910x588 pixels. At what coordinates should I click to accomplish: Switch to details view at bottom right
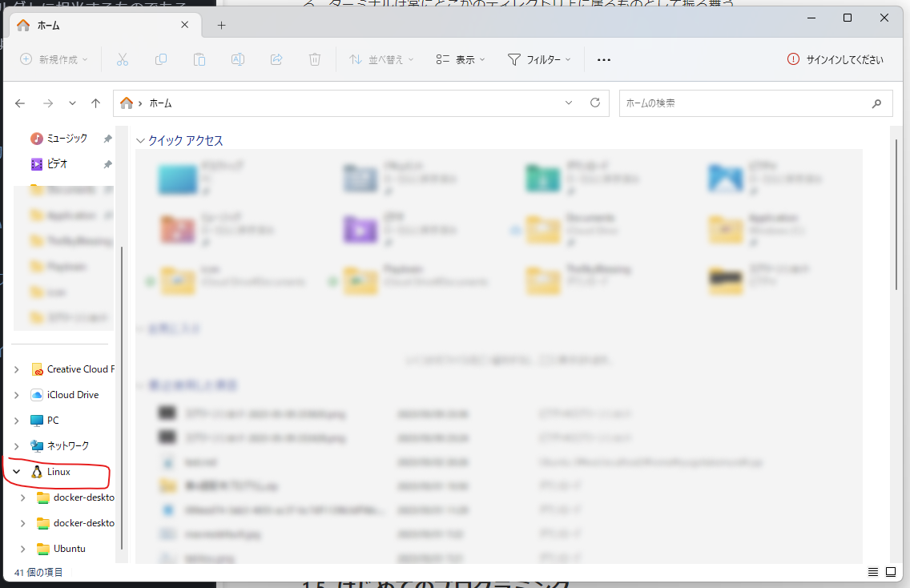(873, 572)
